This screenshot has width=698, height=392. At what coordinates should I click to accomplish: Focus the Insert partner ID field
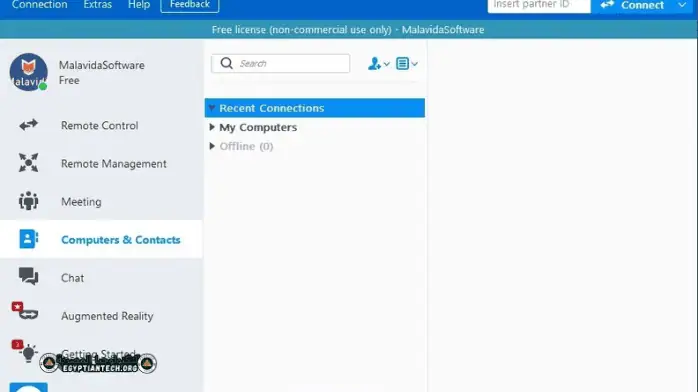coord(539,6)
